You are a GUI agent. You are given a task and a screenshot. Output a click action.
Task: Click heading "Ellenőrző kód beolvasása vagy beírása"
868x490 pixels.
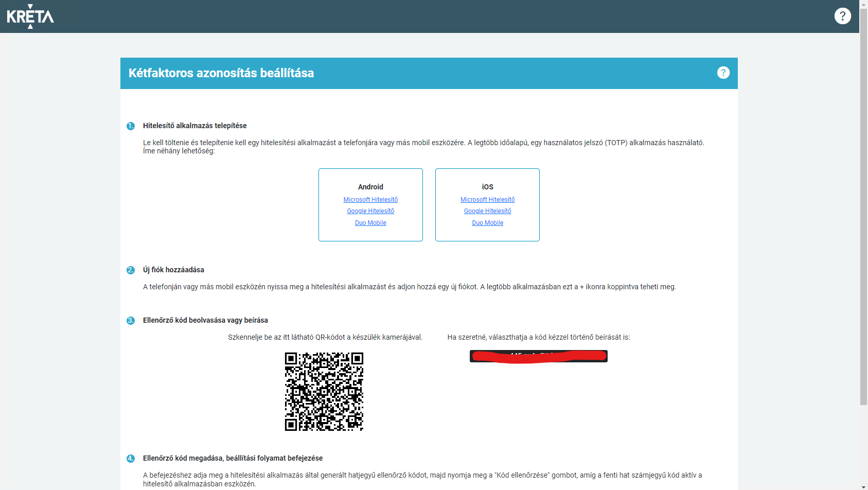coord(205,320)
